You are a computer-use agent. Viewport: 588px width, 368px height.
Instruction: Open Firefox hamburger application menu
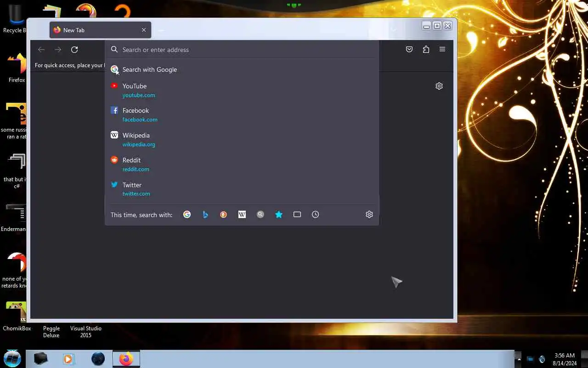[442, 49]
